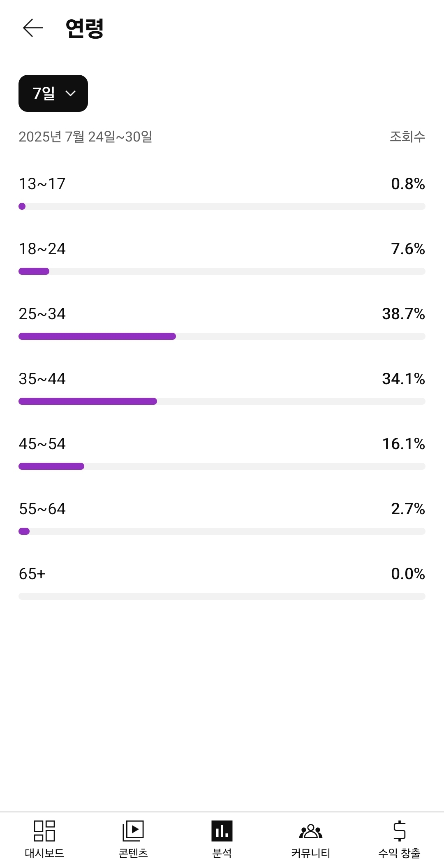Switch to the 커뮤니티 tab label
This screenshot has width=444, height=868.
[311, 853]
